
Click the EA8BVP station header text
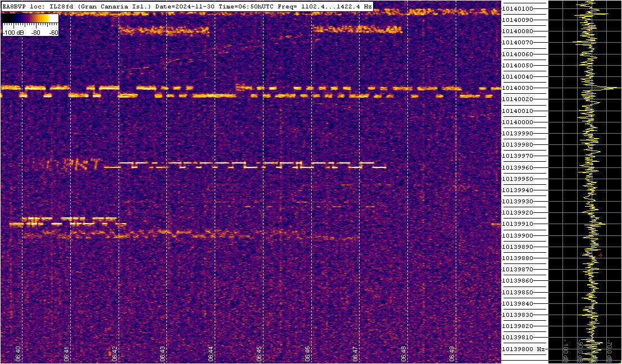pyautogui.click(x=187, y=7)
